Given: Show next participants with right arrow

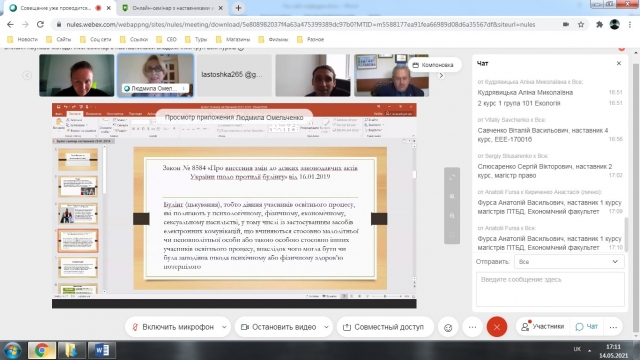Looking at the screenshot, I should [441, 76].
